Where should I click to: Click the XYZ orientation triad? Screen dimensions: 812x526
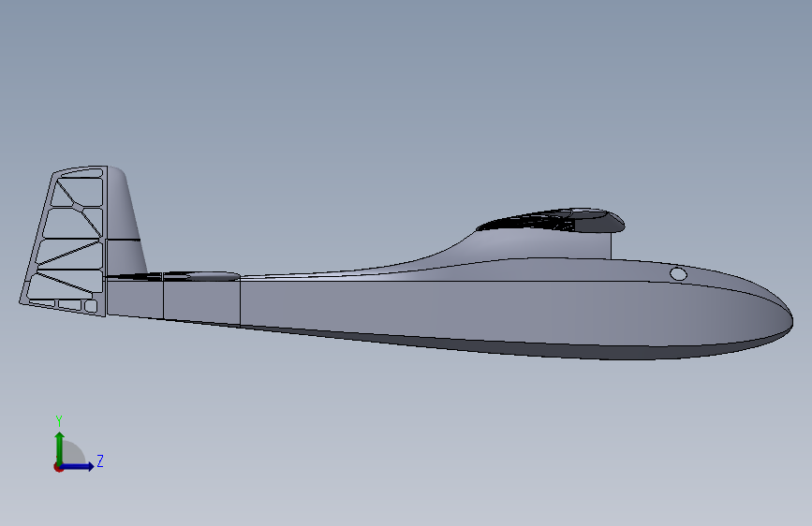[79, 445]
